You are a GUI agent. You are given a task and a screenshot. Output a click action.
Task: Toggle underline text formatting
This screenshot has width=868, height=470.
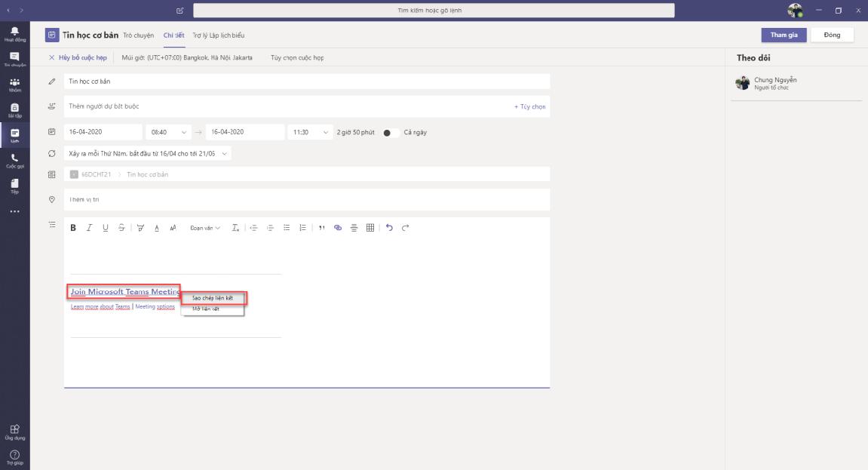(105, 227)
